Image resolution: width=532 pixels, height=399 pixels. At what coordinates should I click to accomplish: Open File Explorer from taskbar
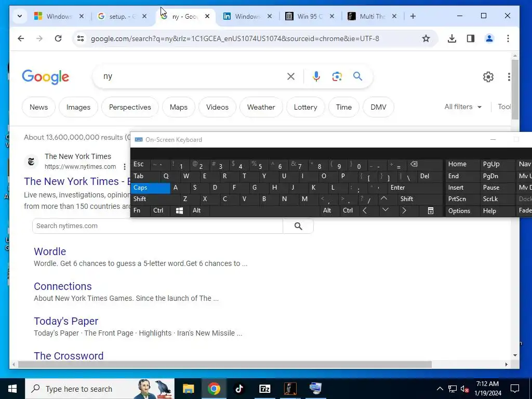tap(188, 389)
